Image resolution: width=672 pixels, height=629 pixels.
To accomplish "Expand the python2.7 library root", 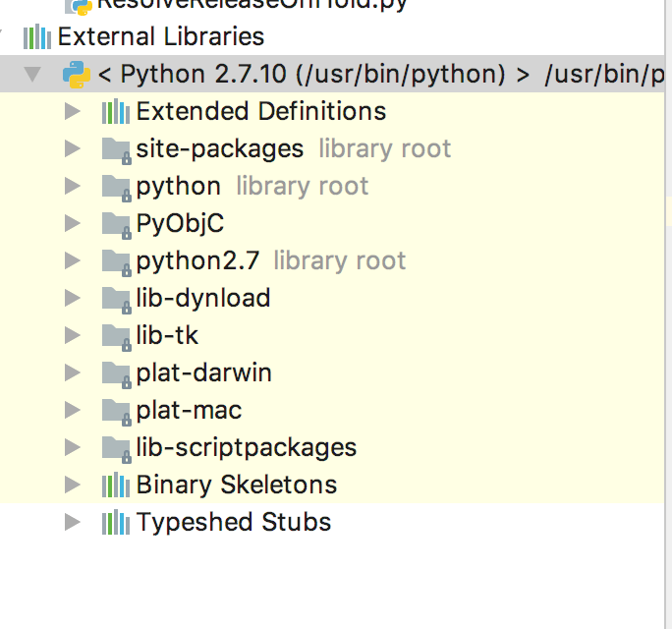I will click(x=71, y=261).
